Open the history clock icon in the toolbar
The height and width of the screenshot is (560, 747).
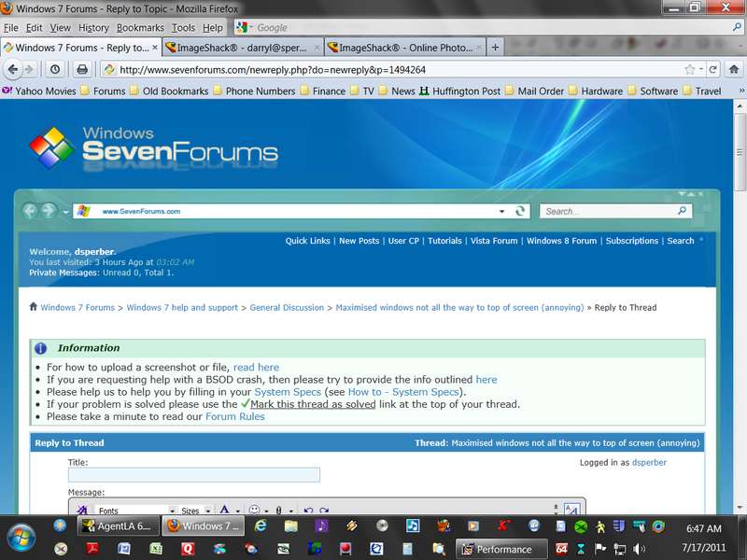[55, 69]
